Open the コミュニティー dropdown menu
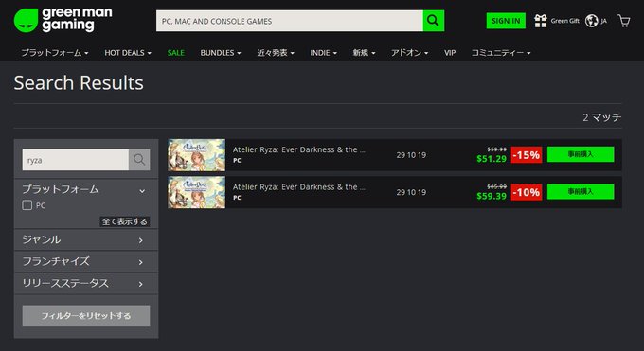644x351 pixels. [501, 53]
